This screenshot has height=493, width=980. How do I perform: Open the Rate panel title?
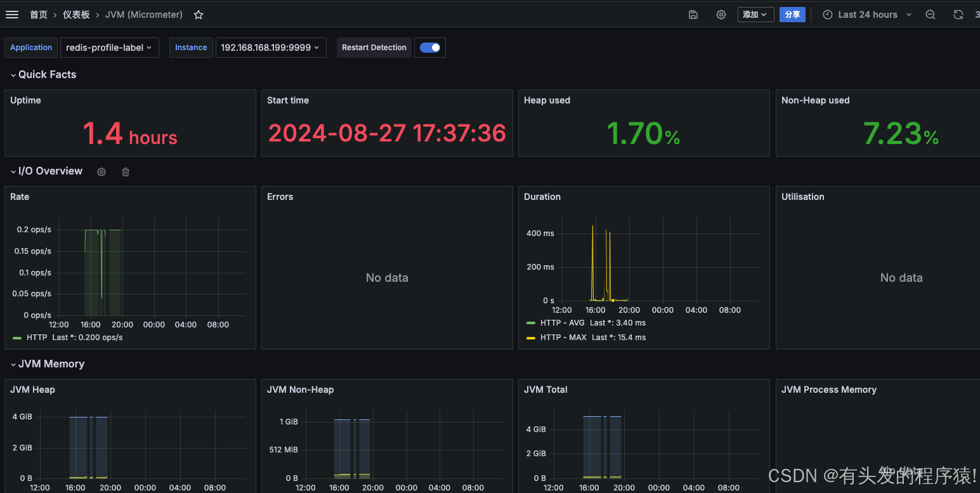tap(20, 197)
